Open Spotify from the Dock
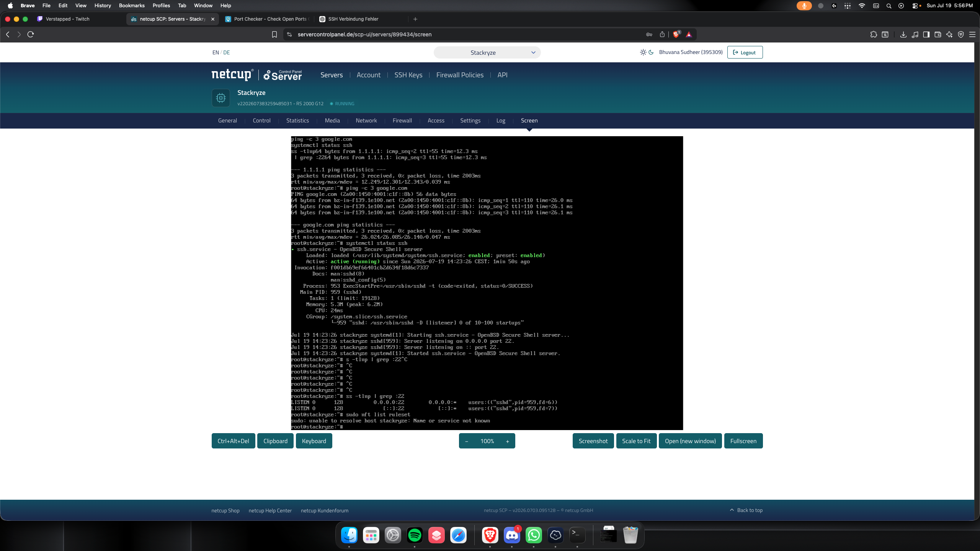980x551 pixels. (415, 535)
